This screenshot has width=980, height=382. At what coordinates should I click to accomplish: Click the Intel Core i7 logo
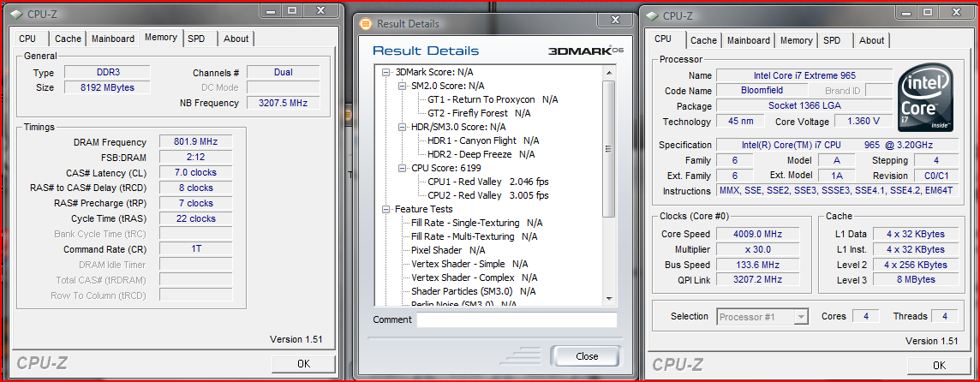(926, 98)
